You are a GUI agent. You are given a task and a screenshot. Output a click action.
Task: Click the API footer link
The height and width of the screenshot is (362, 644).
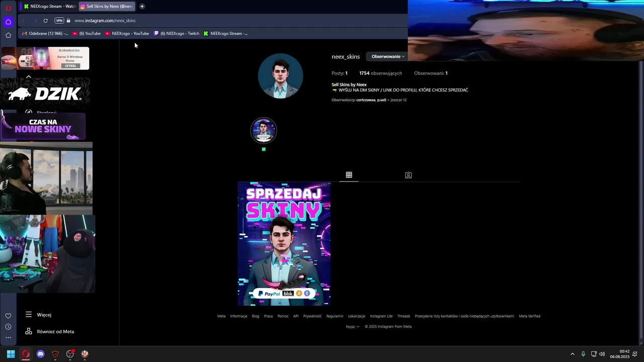point(296,316)
